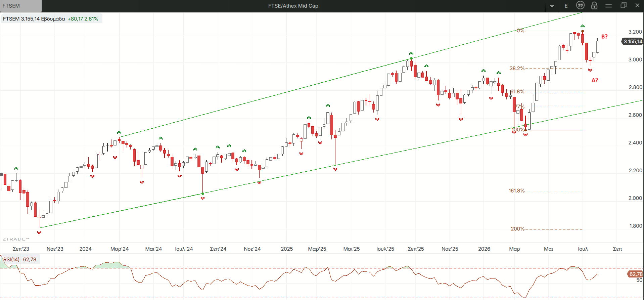
Task: Click the Εβδομάδα timeframe label in the chart legend
Action: point(53,19)
